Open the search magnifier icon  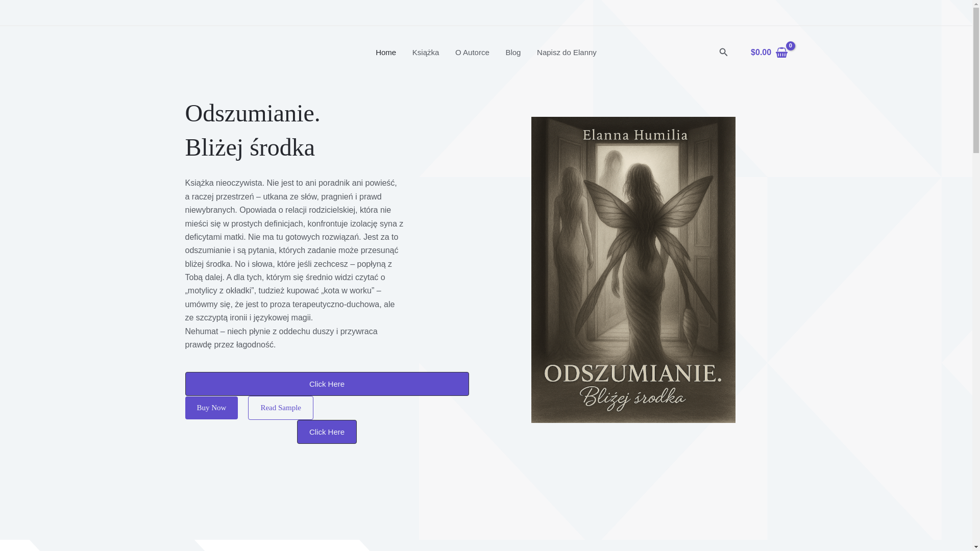(723, 52)
